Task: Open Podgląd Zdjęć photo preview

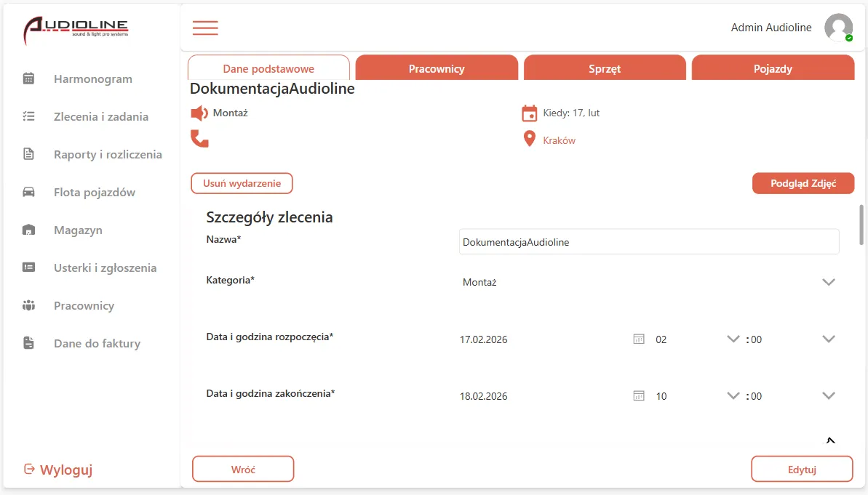Action: click(x=803, y=183)
